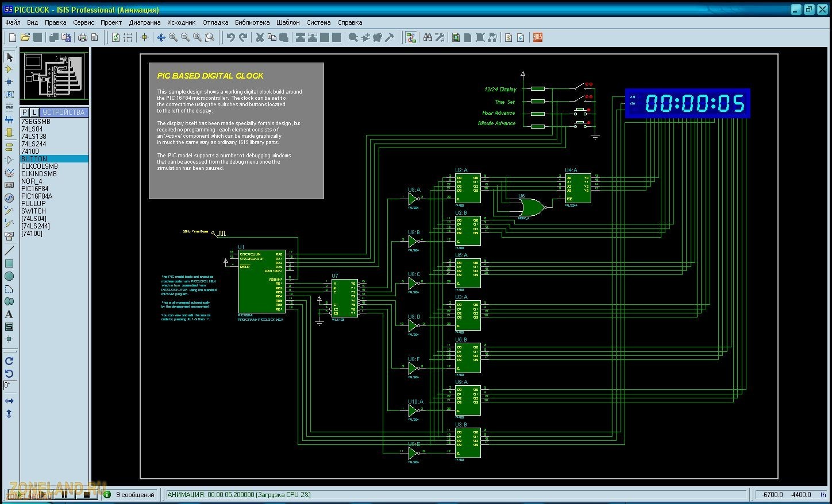The height and width of the screenshot is (504, 832).
Task: Choose the selection arrow mode
Action: [x=9, y=57]
